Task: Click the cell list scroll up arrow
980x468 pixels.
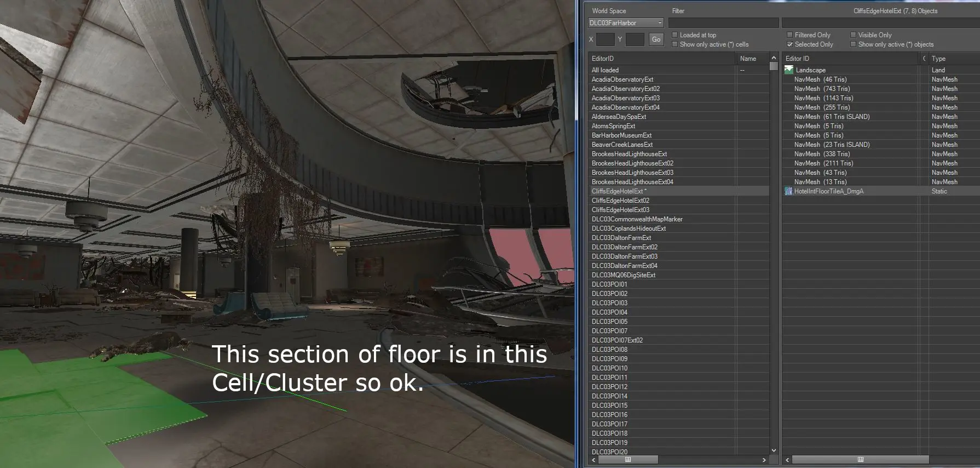Action: pos(774,58)
